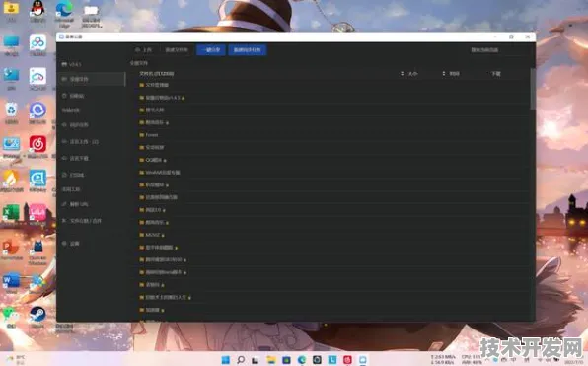
Task: Open the Edge icon on the taskbar
Action: [302, 360]
